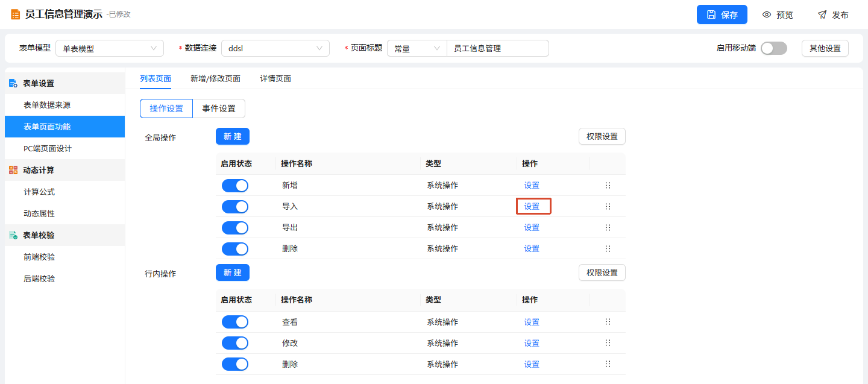Disable the 修改 row operation switch

(235, 343)
